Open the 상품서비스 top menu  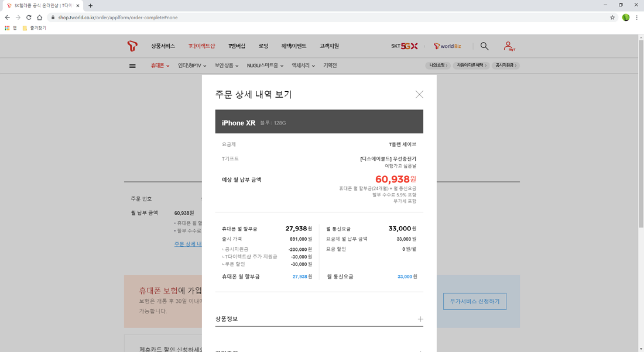[163, 46]
